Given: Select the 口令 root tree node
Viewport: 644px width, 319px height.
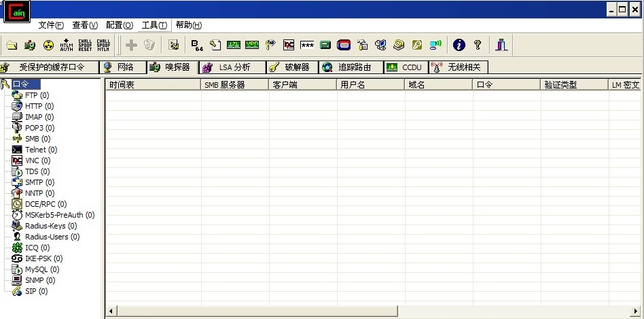Looking at the screenshot, I should coord(26,84).
